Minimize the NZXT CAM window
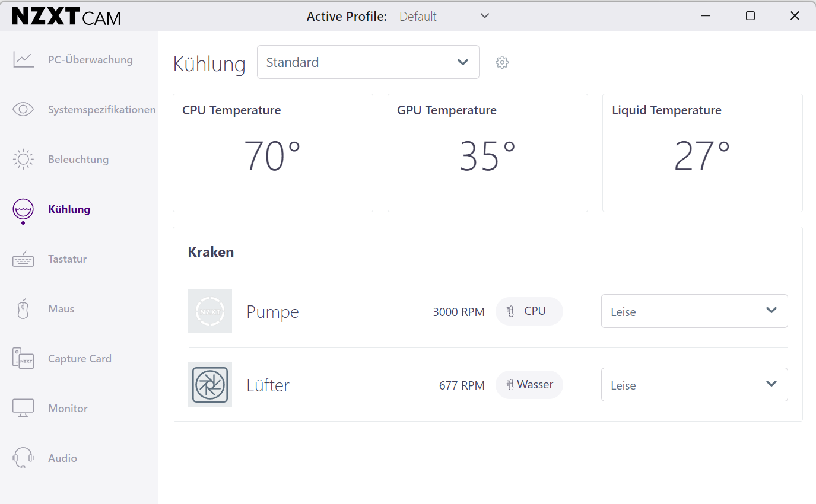 706,16
